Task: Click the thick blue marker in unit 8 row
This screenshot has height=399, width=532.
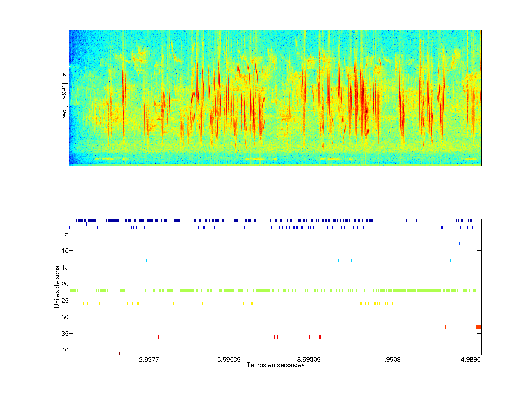Action: click(x=460, y=244)
